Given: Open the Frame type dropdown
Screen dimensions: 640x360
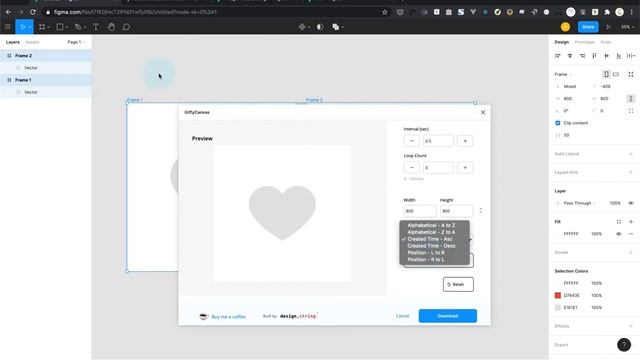Looking at the screenshot, I should pos(563,74).
